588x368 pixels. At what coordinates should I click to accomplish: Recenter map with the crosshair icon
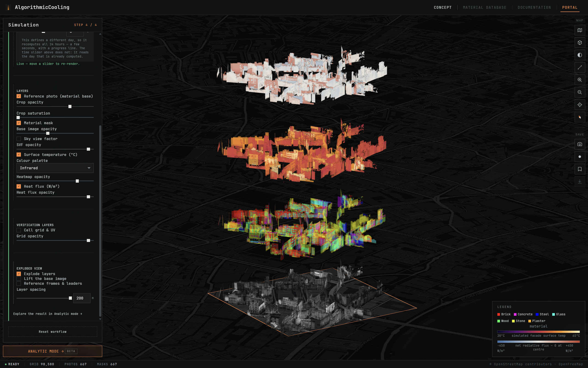click(x=580, y=105)
